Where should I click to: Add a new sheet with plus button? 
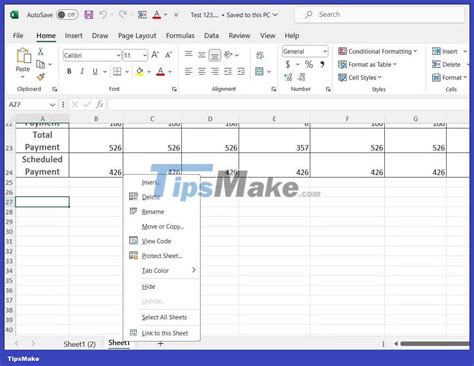(160, 343)
